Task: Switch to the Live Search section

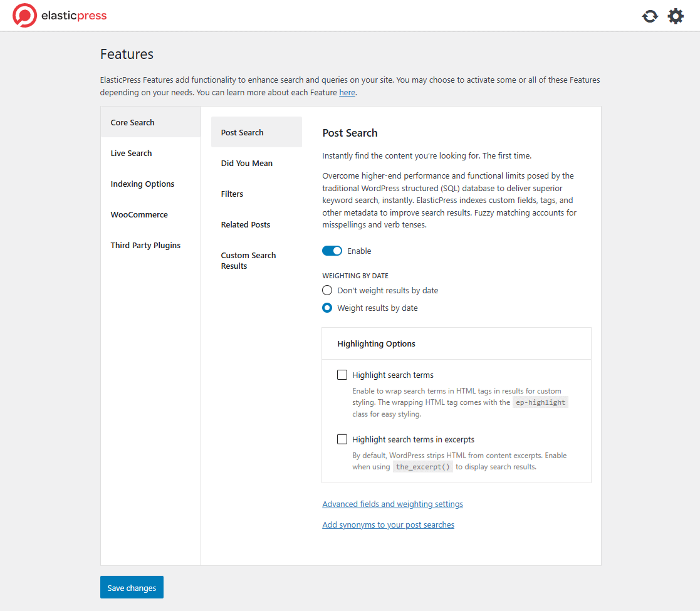Action: click(x=131, y=153)
